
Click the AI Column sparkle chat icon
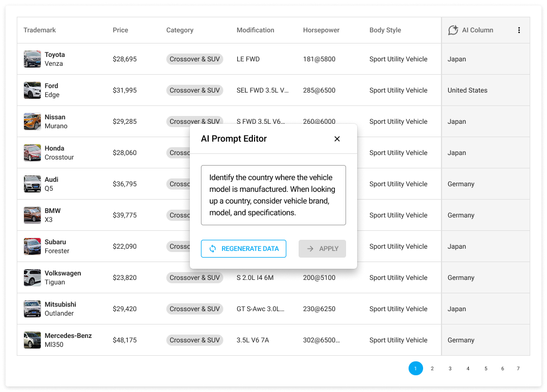click(x=453, y=30)
